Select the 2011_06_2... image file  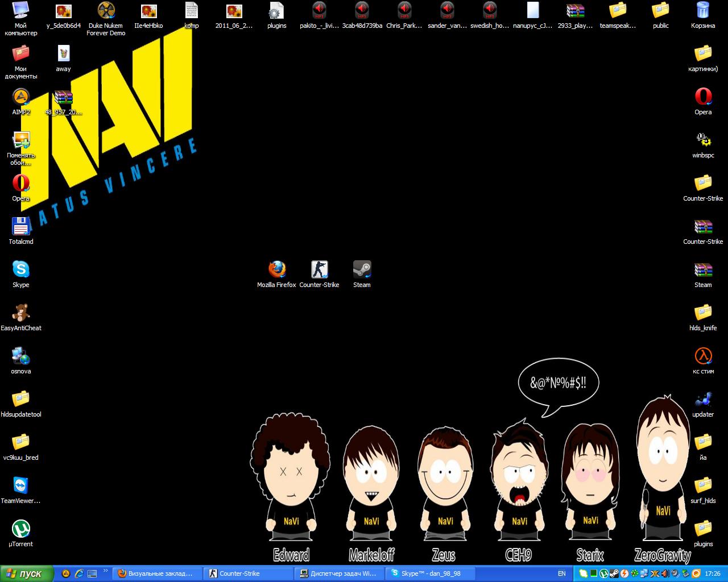234,15
